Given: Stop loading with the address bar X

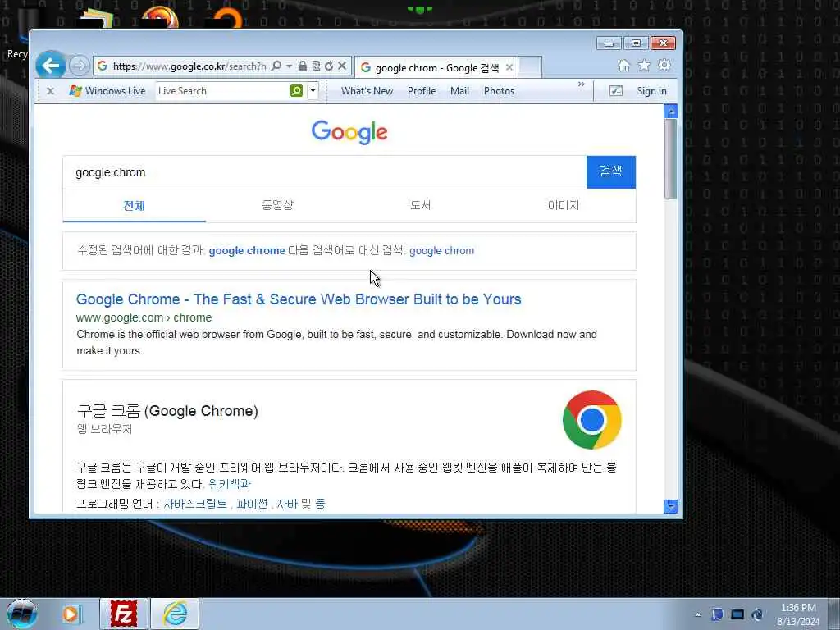Looking at the screenshot, I should point(342,66).
